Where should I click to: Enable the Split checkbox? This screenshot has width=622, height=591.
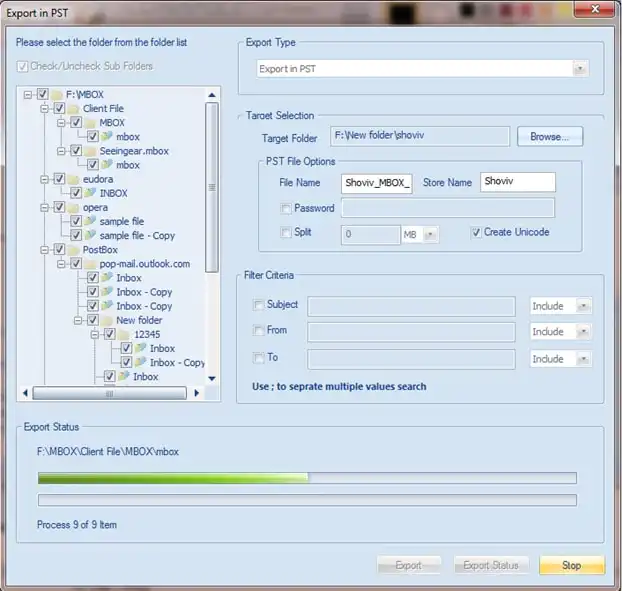[286, 232]
